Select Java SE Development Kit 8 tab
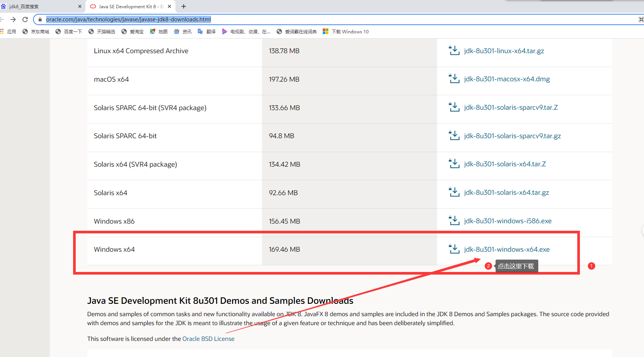 coord(130,6)
